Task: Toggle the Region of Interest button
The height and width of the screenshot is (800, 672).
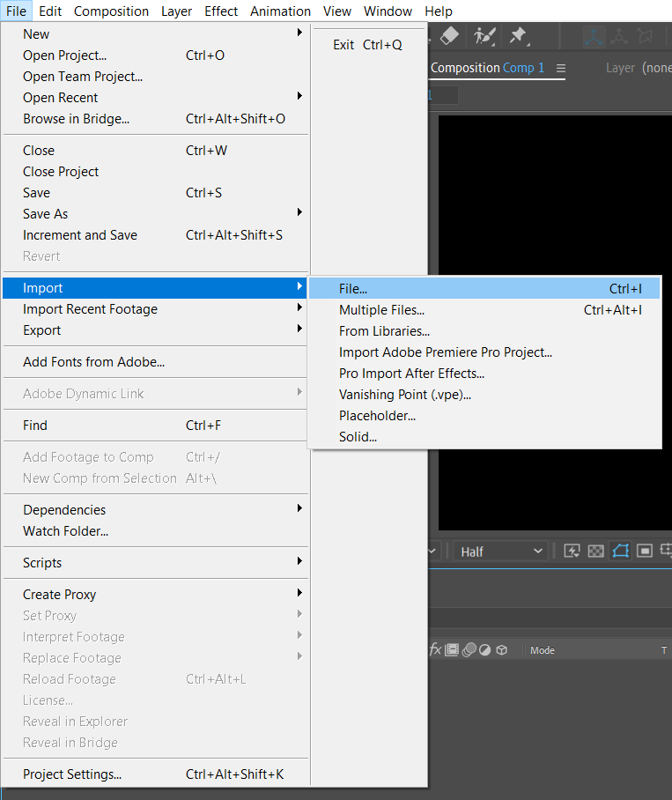Action: [x=645, y=551]
